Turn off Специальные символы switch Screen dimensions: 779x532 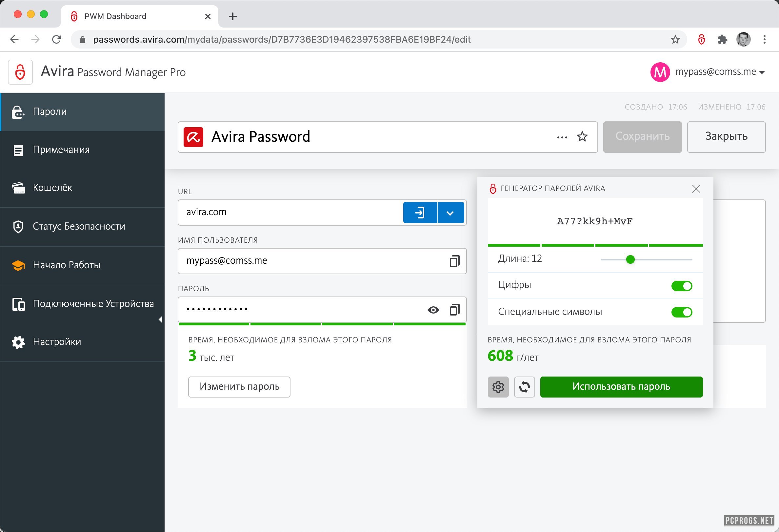click(681, 312)
